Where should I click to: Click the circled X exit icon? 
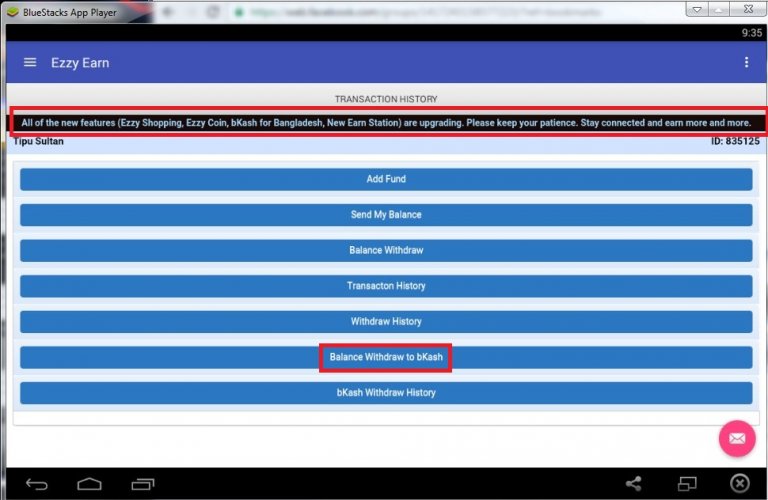[x=739, y=484]
